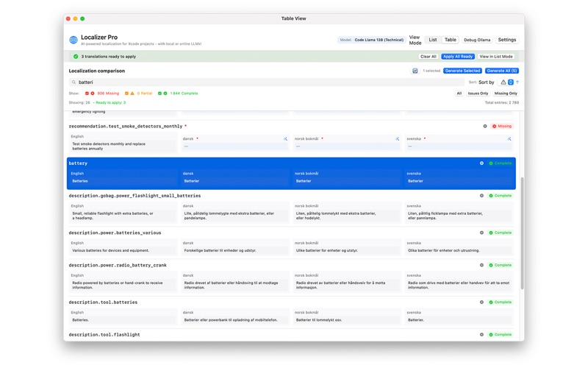Toggle the Complete filter checkbox
588x368 pixels.
pyautogui.click(x=159, y=93)
